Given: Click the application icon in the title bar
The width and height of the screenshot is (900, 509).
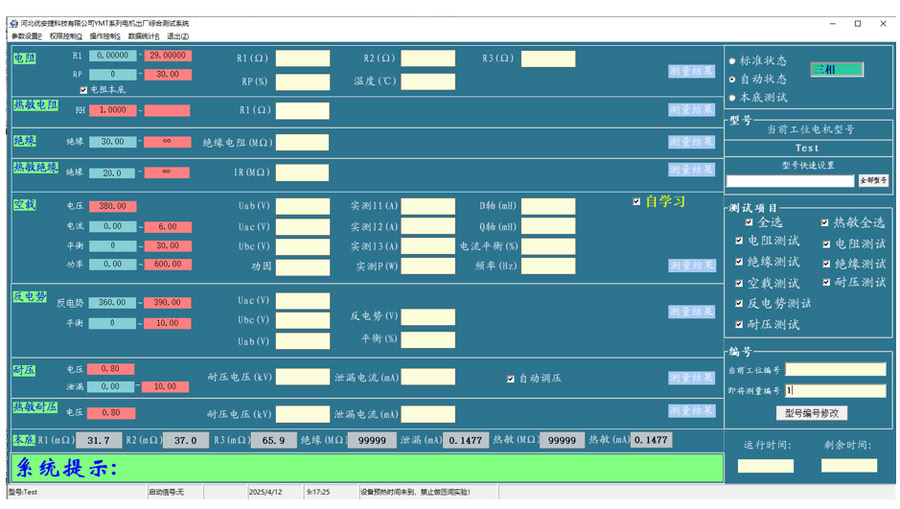Looking at the screenshot, I should point(13,23).
